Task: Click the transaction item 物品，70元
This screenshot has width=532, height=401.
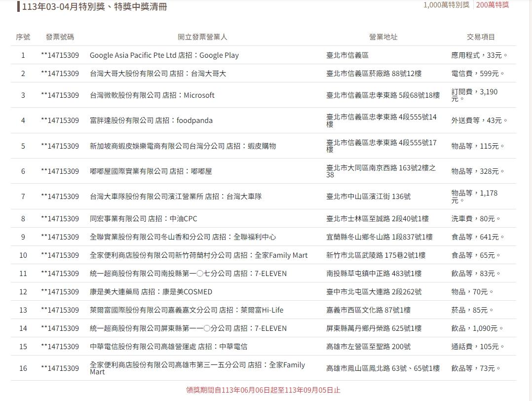Action: (472, 292)
